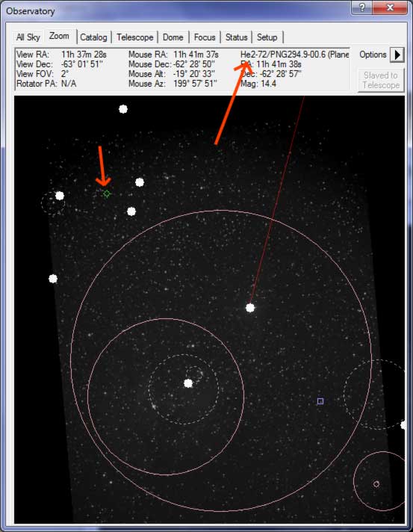Screen dimensions: 413x532
Task: Open the Setup tab
Action: (267, 37)
